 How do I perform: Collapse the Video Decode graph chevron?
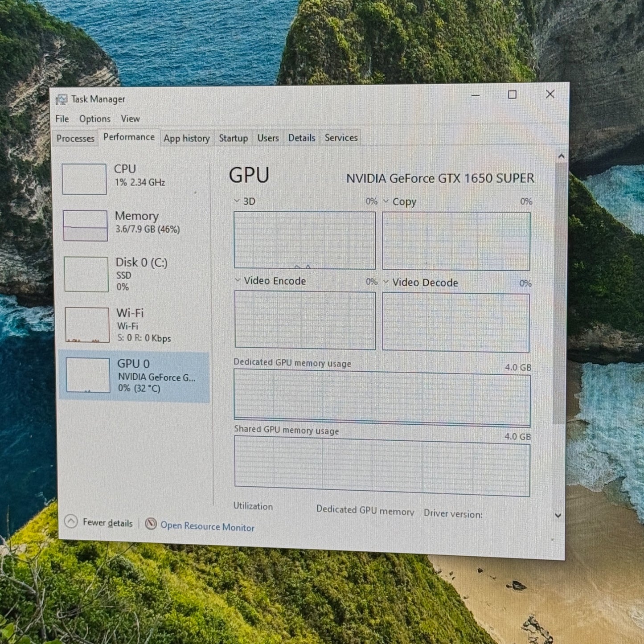coord(386,282)
